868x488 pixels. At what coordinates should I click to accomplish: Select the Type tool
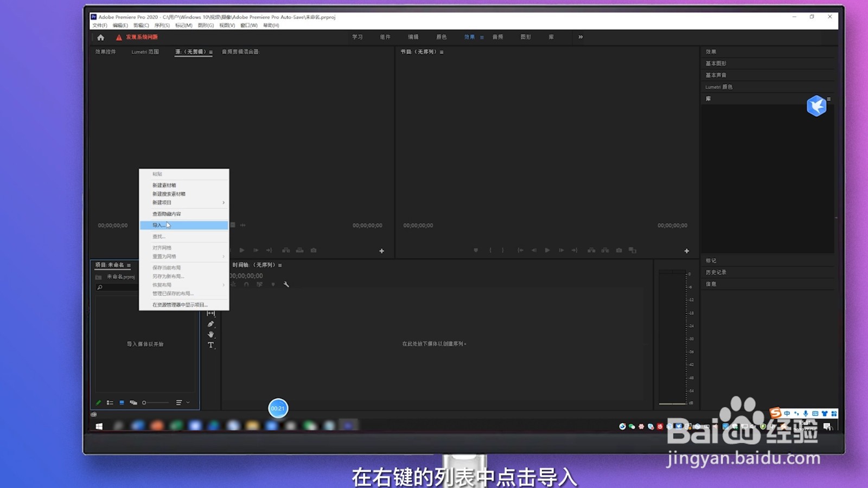tap(211, 345)
